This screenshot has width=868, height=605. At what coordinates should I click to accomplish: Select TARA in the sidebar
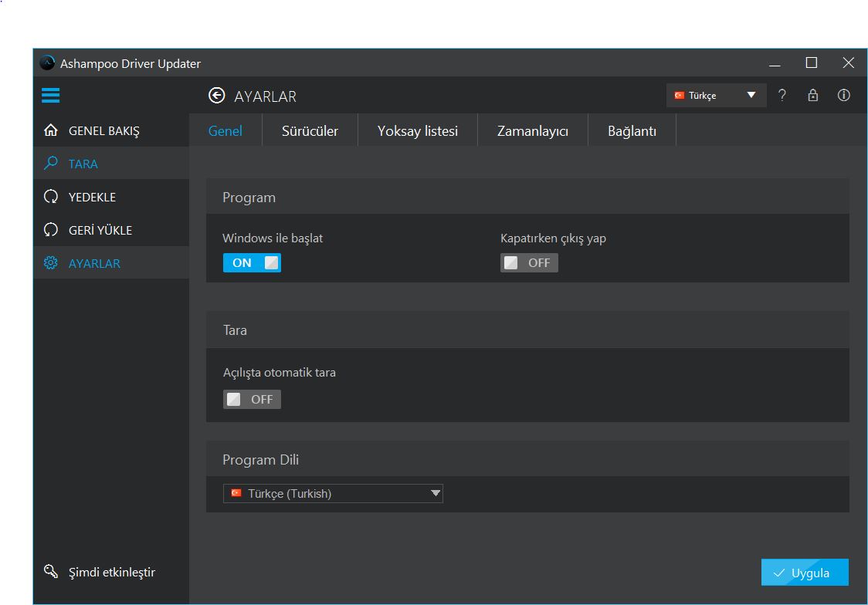pos(111,163)
